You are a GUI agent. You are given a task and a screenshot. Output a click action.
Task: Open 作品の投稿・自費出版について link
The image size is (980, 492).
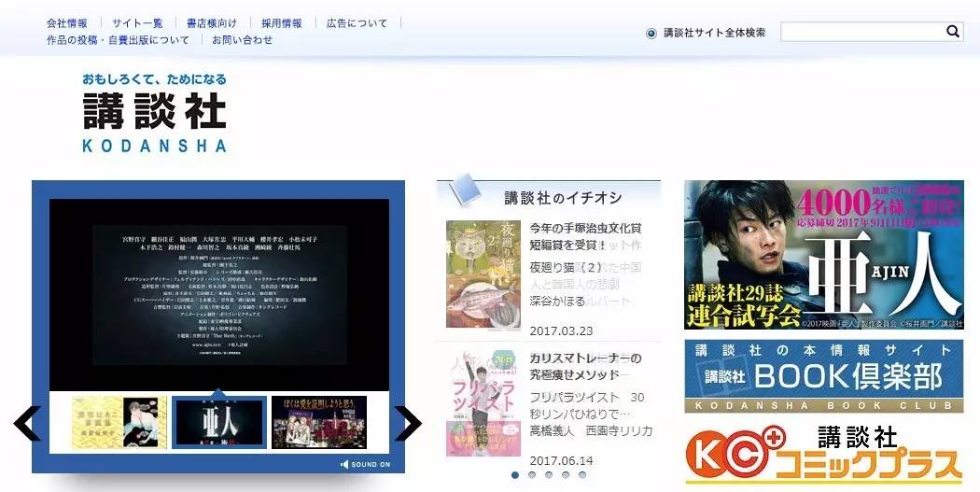click(x=118, y=40)
